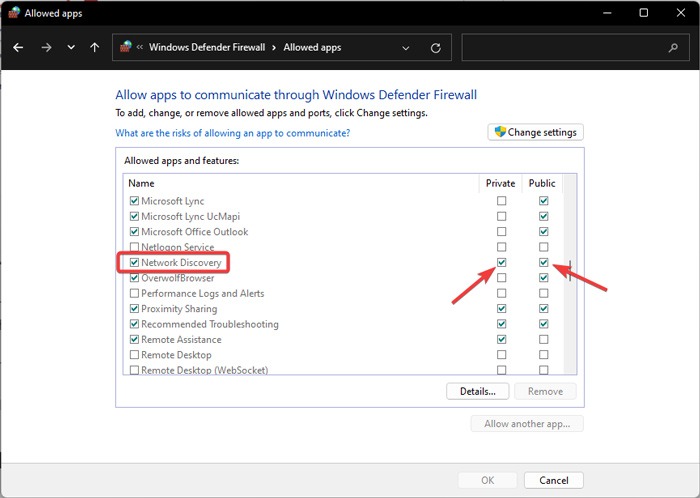This screenshot has width=700, height=498.
Task: Click the Public column header
Action: 542,183
